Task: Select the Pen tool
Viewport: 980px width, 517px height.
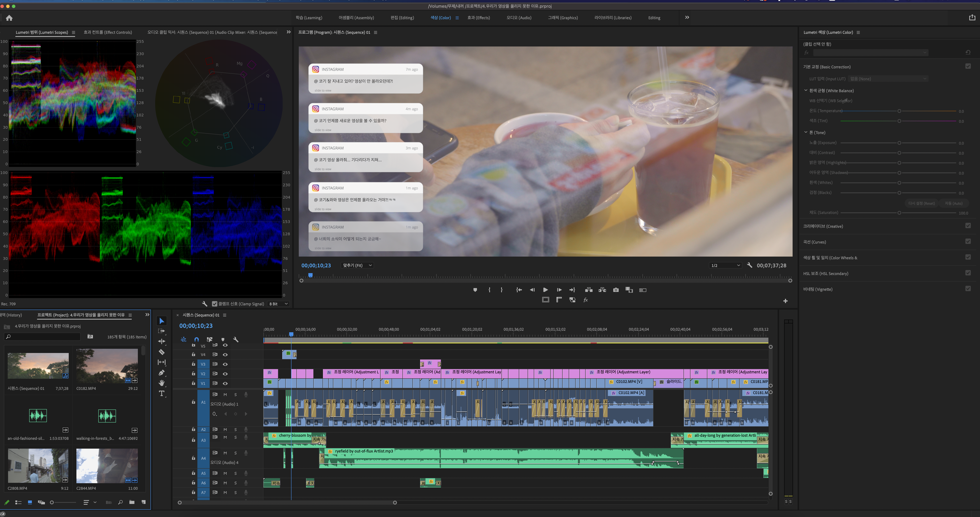Action: 162,372
